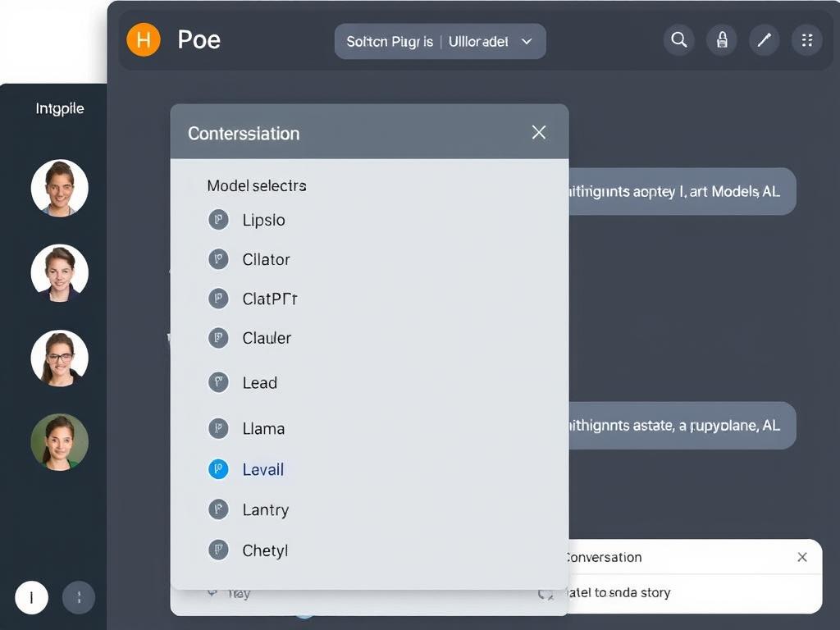Click the message ending 'rupyolane, AL'
Viewport: 840px width, 630px height.
point(682,426)
